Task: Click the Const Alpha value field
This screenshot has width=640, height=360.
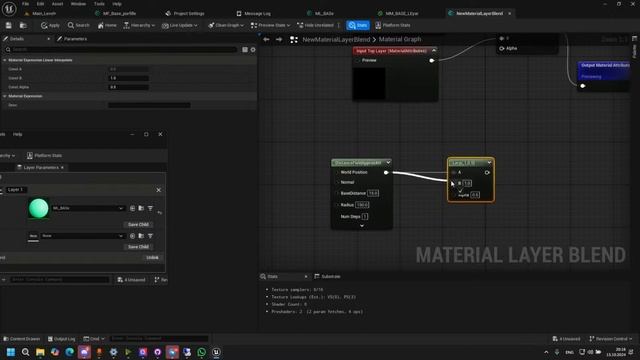Action: click(128, 87)
